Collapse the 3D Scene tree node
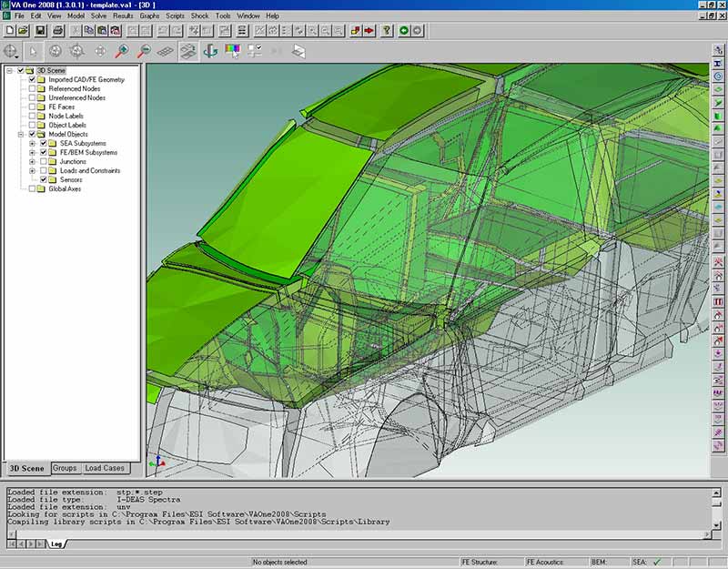The height and width of the screenshot is (569, 728). click(x=9, y=71)
